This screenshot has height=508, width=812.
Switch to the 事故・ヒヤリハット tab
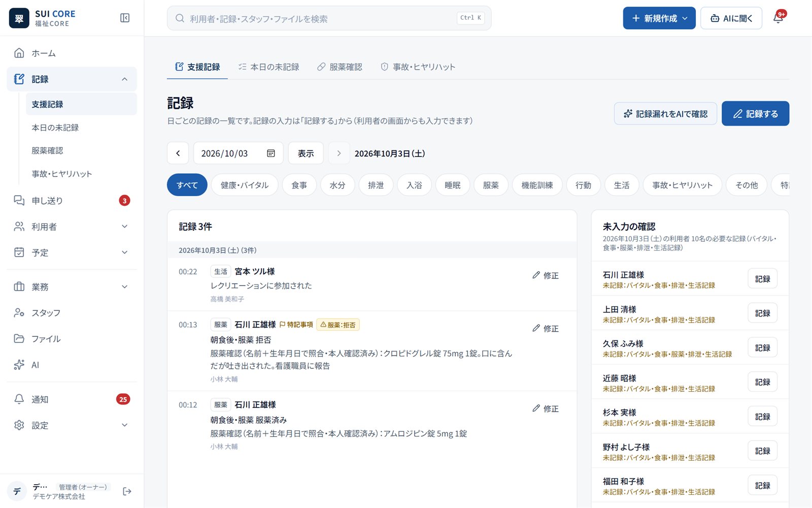pos(418,67)
